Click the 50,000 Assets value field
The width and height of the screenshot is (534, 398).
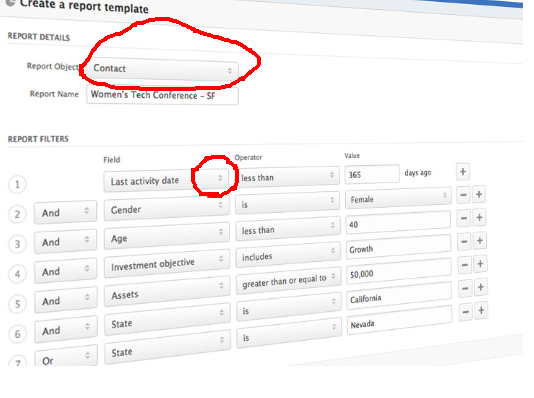(399, 272)
